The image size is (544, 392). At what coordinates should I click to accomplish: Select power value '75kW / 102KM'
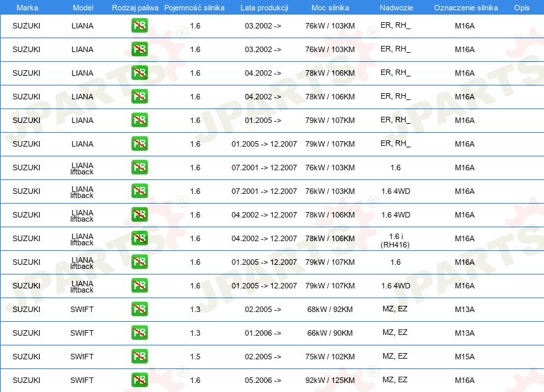click(x=330, y=357)
